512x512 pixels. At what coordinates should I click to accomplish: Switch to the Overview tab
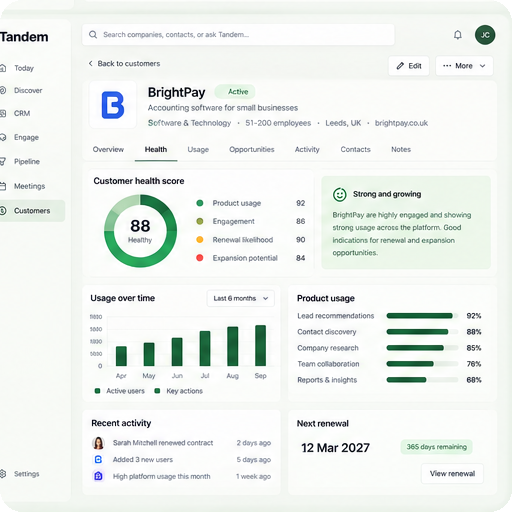(108, 149)
